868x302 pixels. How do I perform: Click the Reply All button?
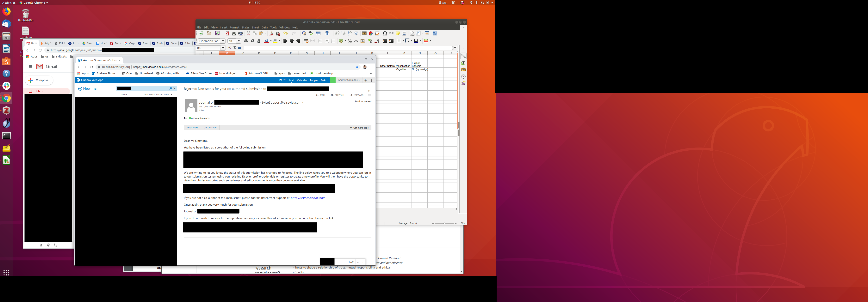coord(338,95)
